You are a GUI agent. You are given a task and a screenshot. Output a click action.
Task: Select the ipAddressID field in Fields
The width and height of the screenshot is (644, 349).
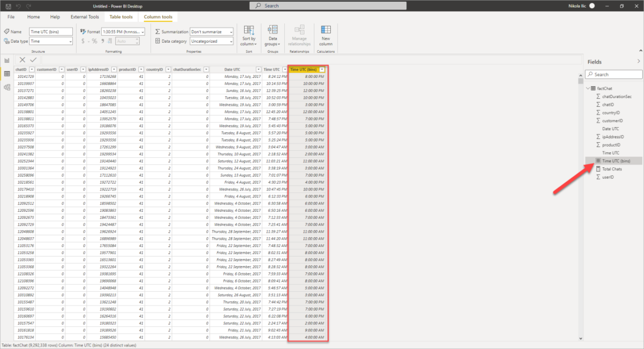[x=613, y=136]
